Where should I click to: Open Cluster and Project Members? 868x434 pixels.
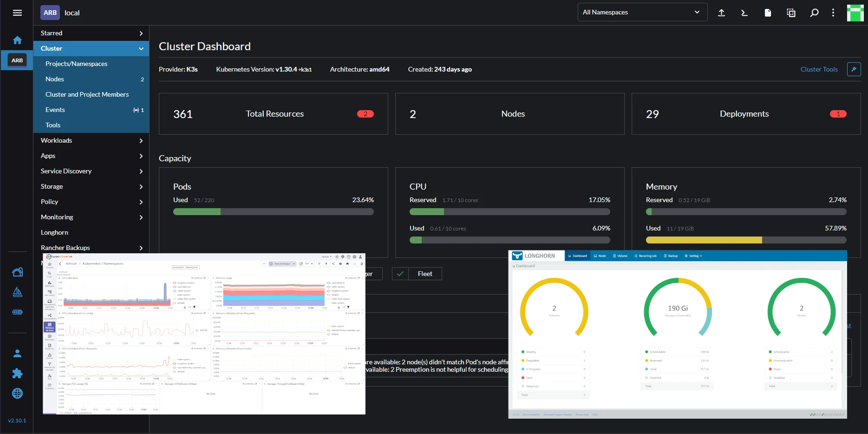click(x=91, y=94)
